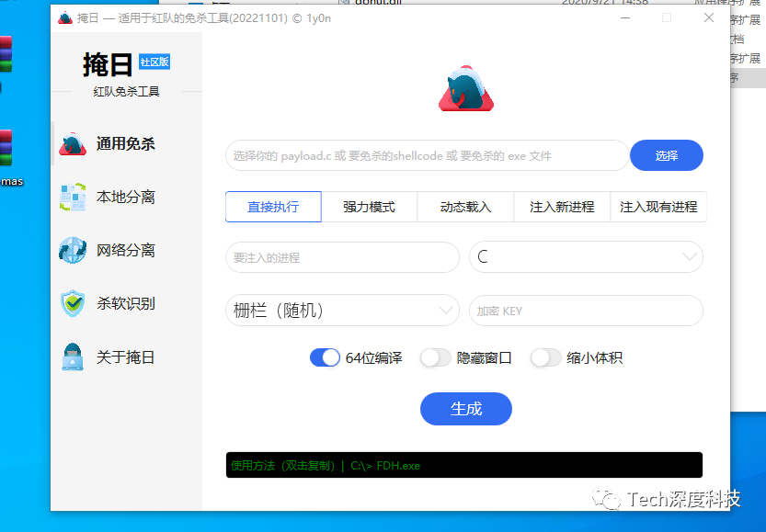Expand the 栅栏（随机）encryption dropdown
The width and height of the screenshot is (766, 532).
pyautogui.click(x=342, y=311)
